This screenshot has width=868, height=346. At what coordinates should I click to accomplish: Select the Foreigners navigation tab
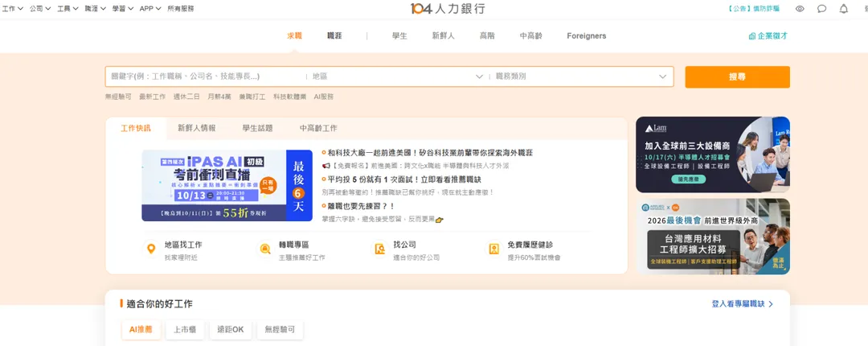[586, 36]
